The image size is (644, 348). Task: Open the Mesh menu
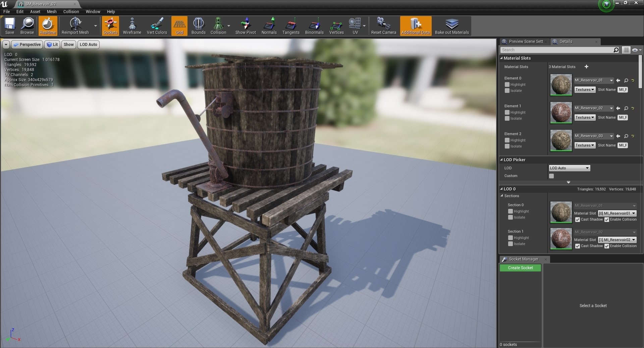(52, 11)
